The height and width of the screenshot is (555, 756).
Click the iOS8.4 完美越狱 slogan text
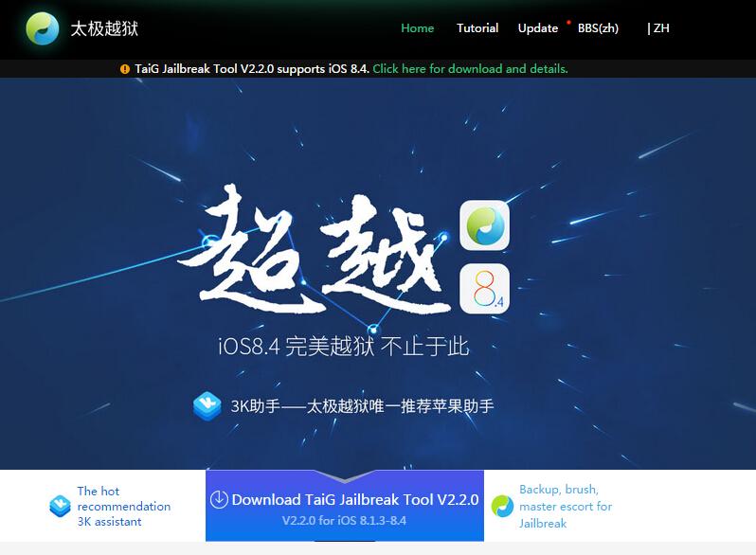(343, 347)
